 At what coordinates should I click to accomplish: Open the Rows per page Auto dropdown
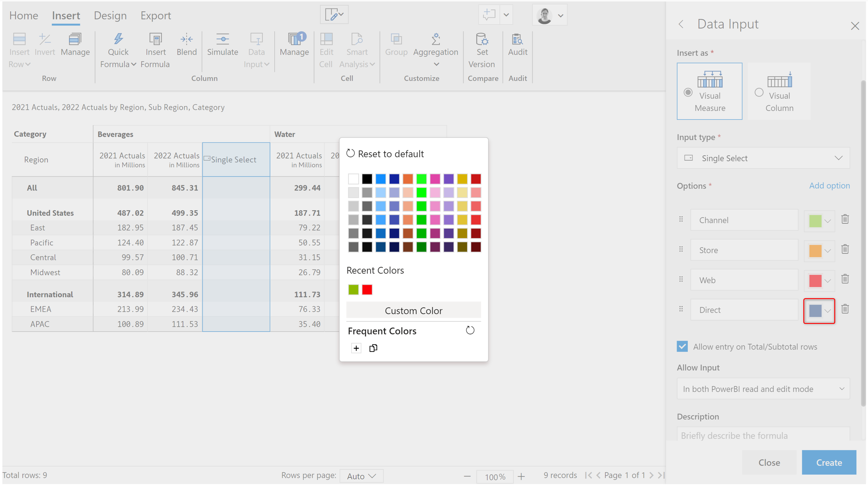(361, 476)
